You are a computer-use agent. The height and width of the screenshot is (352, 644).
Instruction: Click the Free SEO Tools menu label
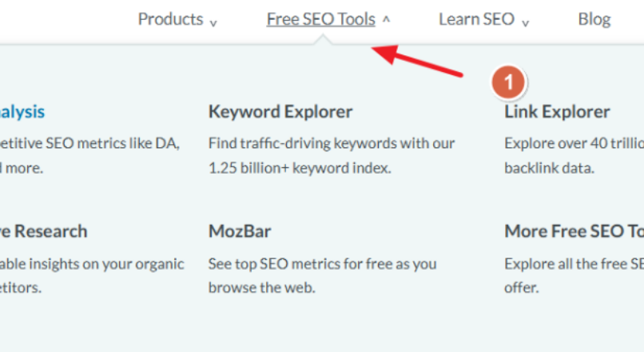(320, 19)
